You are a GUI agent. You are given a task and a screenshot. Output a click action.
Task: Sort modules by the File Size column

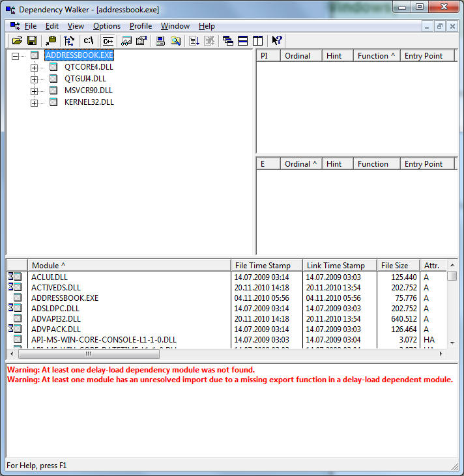point(394,266)
